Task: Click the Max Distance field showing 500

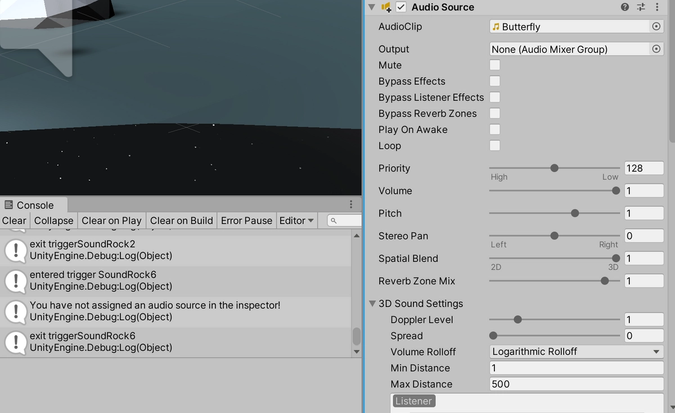Action: coord(576,384)
